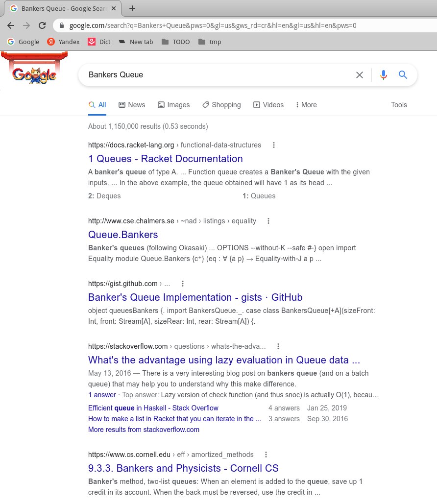Image resolution: width=437 pixels, height=504 pixels.
Task: Open Banker's Queue Implementation gists GitHub result
Action: (x=195, y=297)
